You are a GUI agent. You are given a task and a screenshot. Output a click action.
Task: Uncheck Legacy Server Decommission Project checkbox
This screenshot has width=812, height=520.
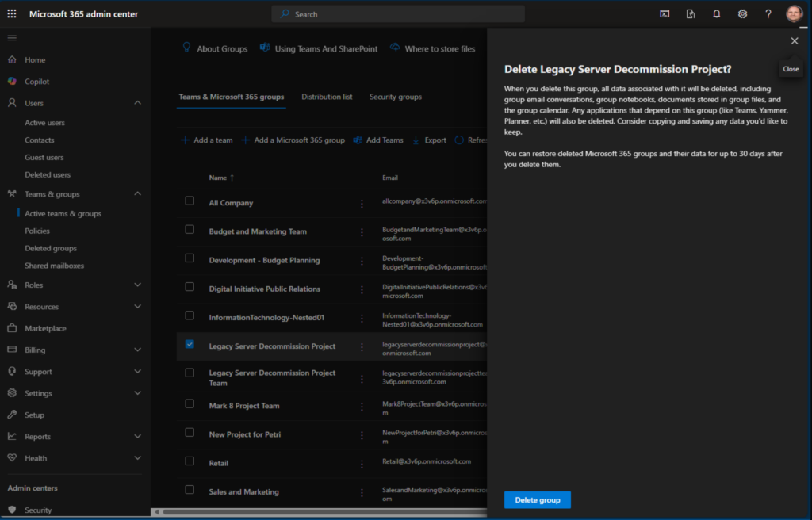click(189, 346)
